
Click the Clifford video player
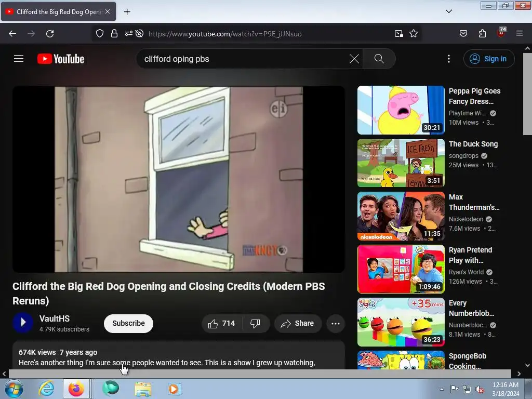(x=179, y=179)
